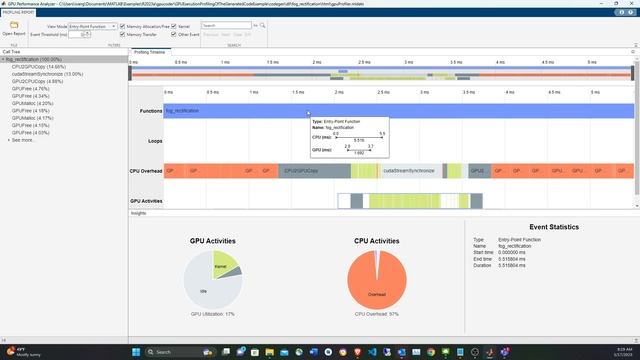
Task: Open Google Chrome from the taskbar
Action: coord(431,352)
